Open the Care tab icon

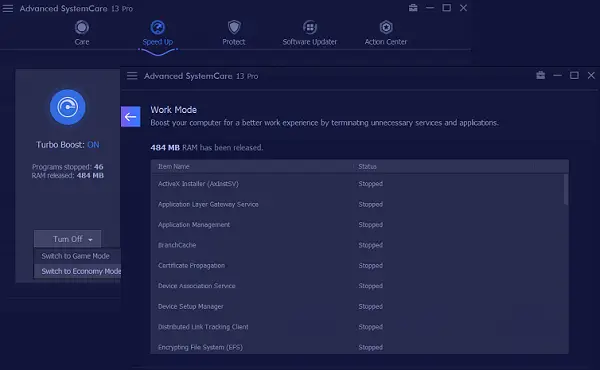(82, 28)
